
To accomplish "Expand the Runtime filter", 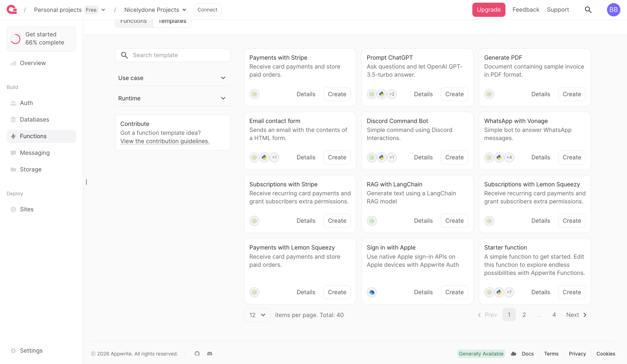I will coord(172,98).
